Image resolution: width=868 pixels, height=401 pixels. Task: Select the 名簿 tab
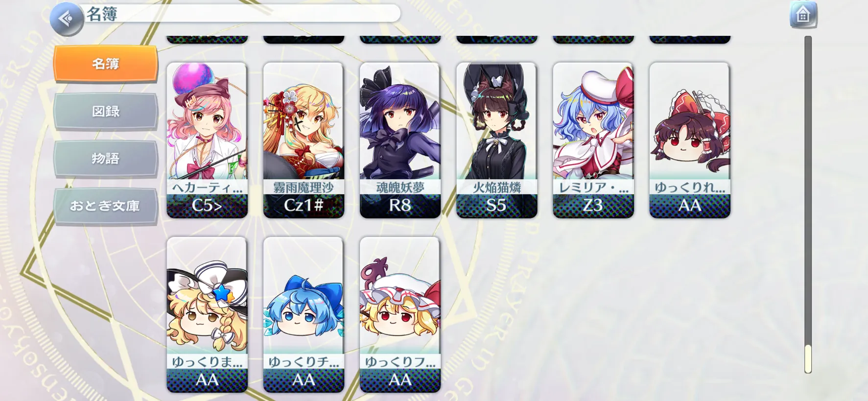click(x=106, y=64)
